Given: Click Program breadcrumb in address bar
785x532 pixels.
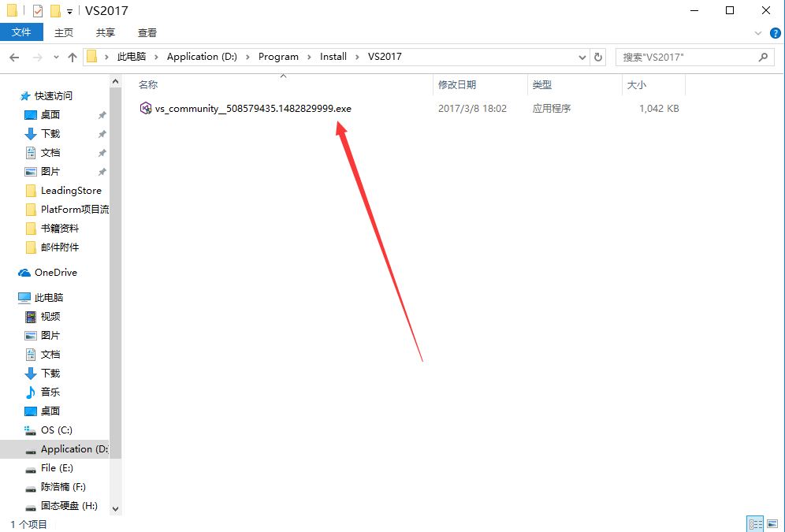Looking at the screenshot, I should point(278,57).
